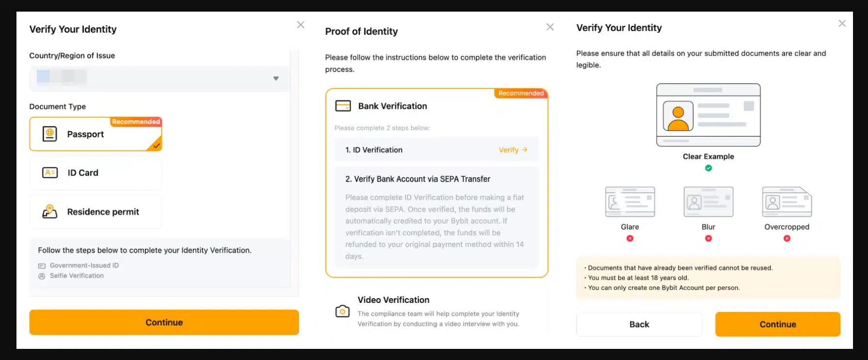Choose Residence permit as document type

pos(95,211)
